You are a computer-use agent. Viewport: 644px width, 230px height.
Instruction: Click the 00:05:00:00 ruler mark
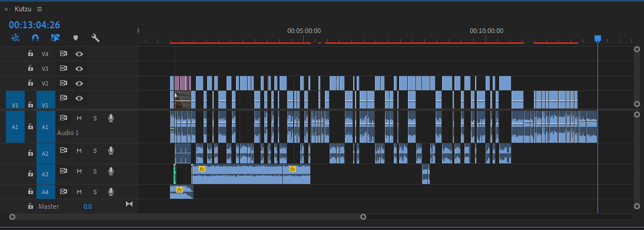coord(304,31)
